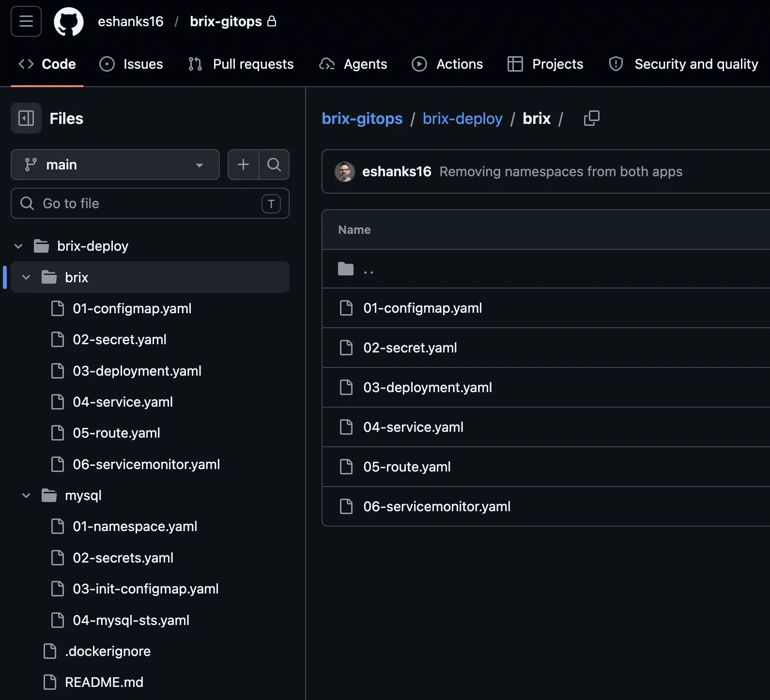
Task: Collapse the file tree side panel icon
Action: tap(26, 118)
